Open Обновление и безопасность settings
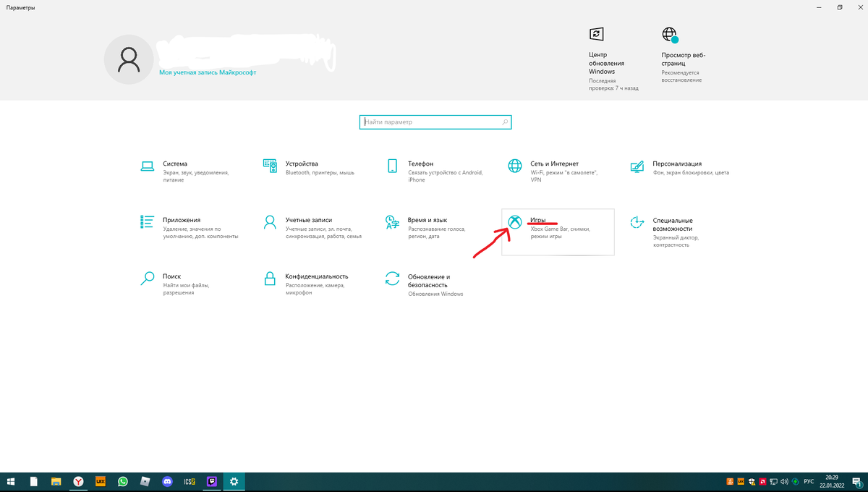 [x=434, y=284]
